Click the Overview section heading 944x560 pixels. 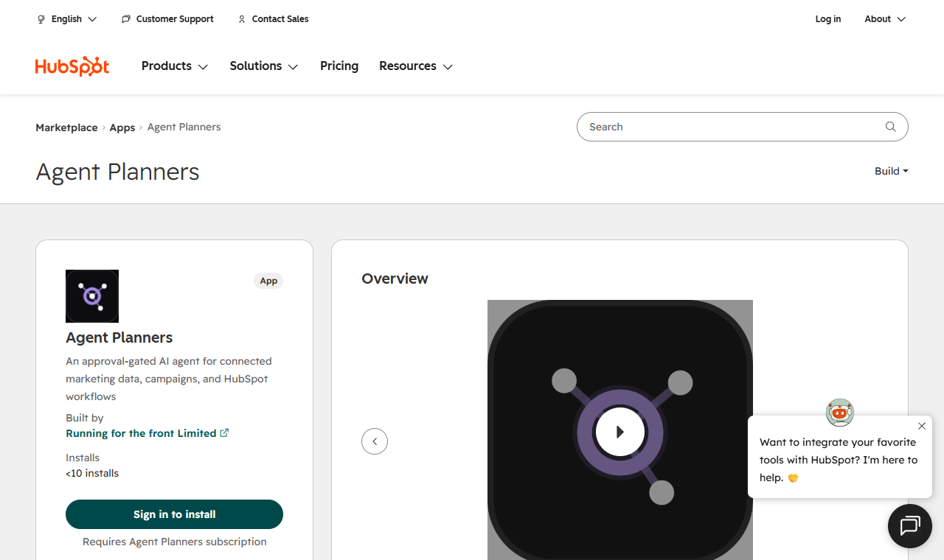(395, 279)
